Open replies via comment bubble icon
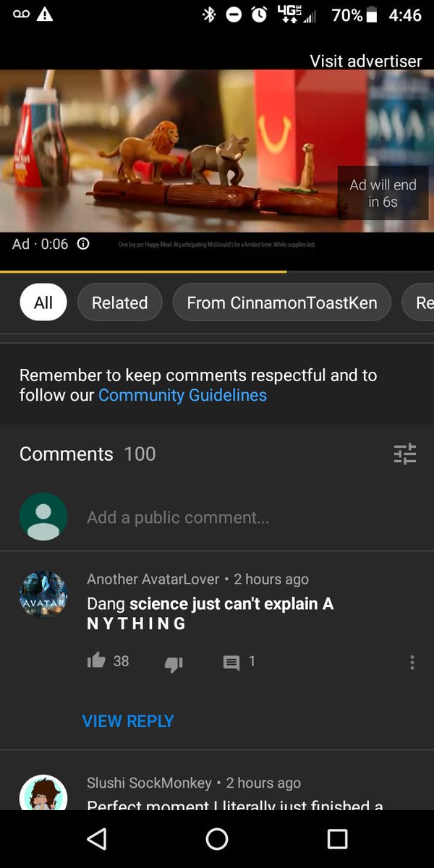The width and height of the screenshot is (434, 868). coord(231,663)
